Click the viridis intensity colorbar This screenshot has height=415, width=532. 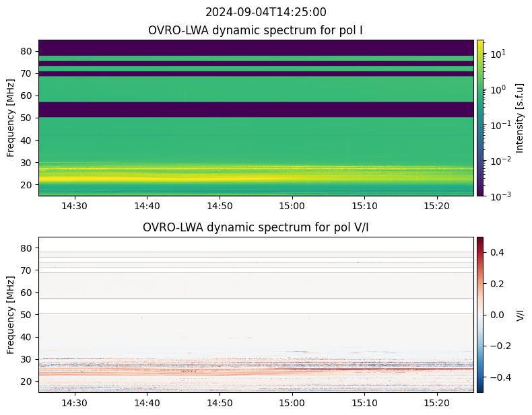480,118
